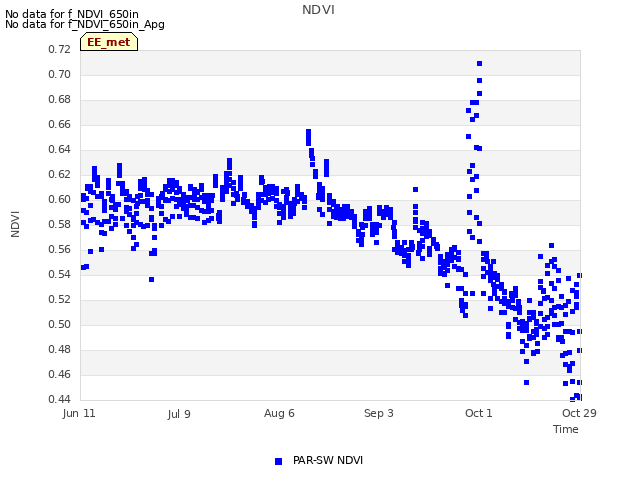640x480 pixels.
Task: Click the highest data point near 0.71
Action: coord(480,64)
